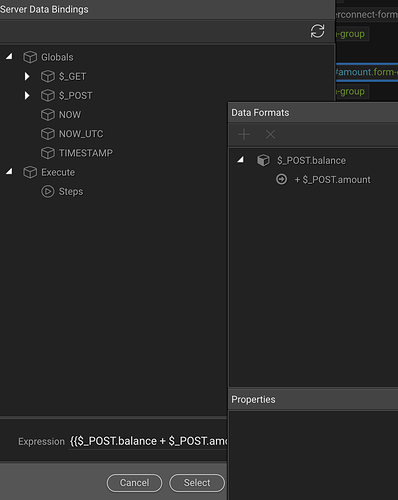Click the Cancel button
The height and width of the screenshot is (500, 398).
tap(134, 483)
